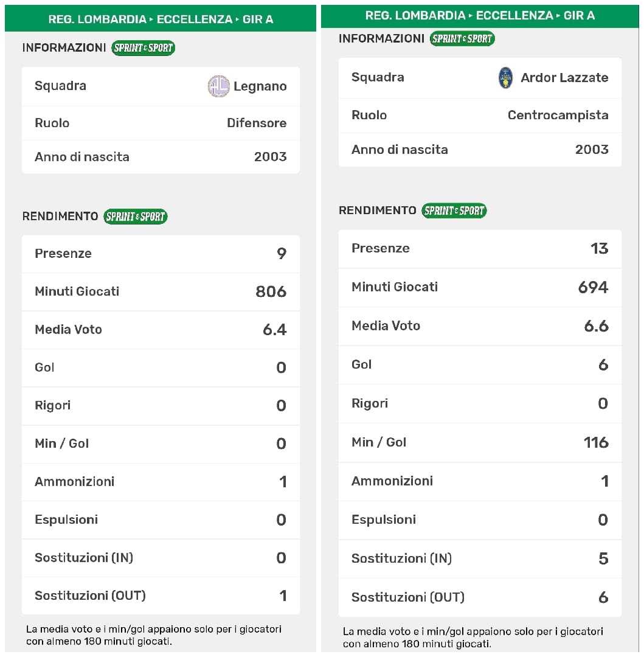This screenshot has height=657, width=644.
Task: Click the Ardor Lazzate team crest icon
Action: [x=505, y=78]
